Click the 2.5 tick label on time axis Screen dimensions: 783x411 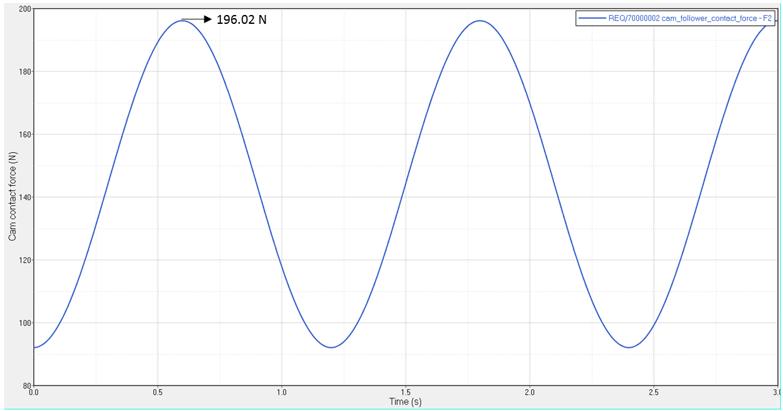coord(653,392)
